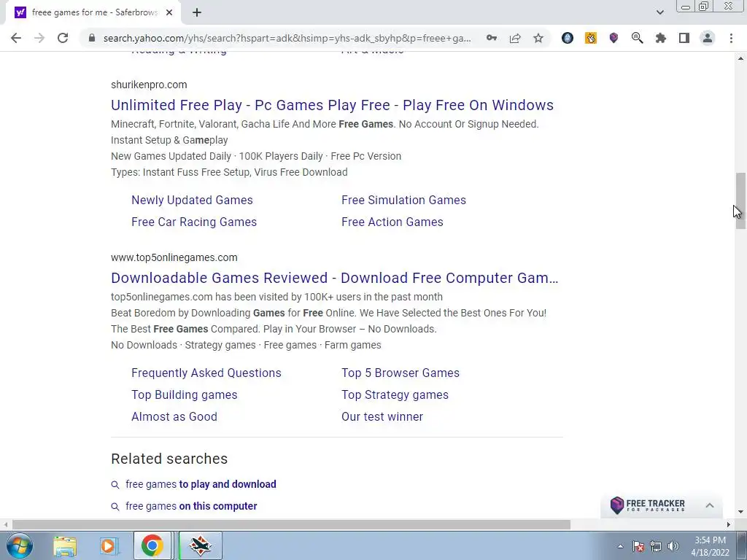The width and height of the screenshot is (747, 560).
Task: Open the 'Newly Updated Games' sitelink
Action: (192, 200)
